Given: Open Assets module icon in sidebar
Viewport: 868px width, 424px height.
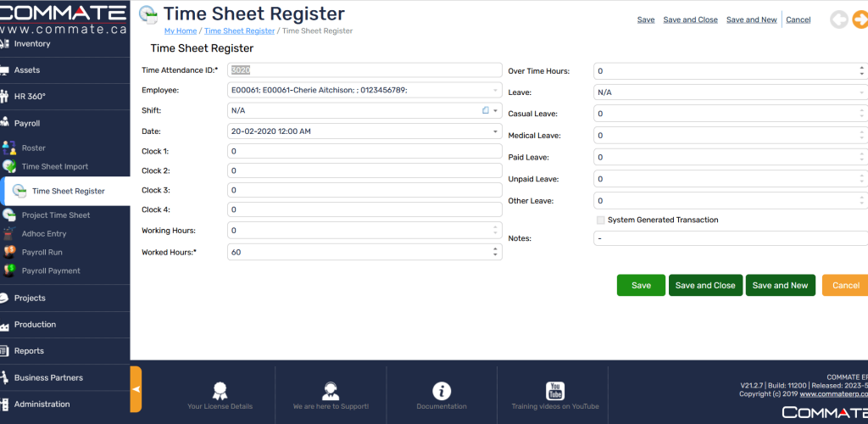Looking at the screenshot, I should pyautogui.click(x=4, y=70).
